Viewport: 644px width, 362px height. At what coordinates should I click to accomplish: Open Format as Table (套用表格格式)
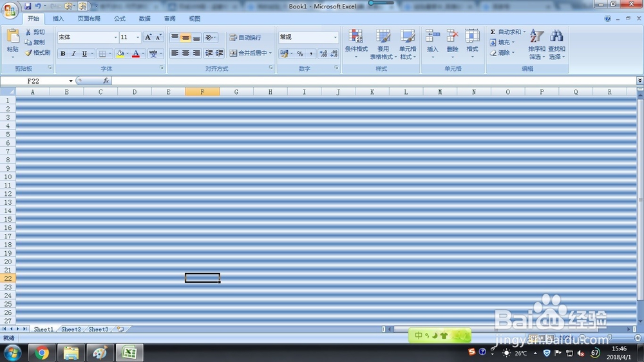(x=383, y=44)
